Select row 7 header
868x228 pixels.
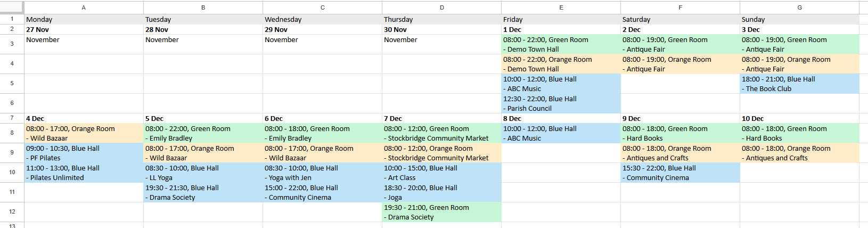click(12, 118)
